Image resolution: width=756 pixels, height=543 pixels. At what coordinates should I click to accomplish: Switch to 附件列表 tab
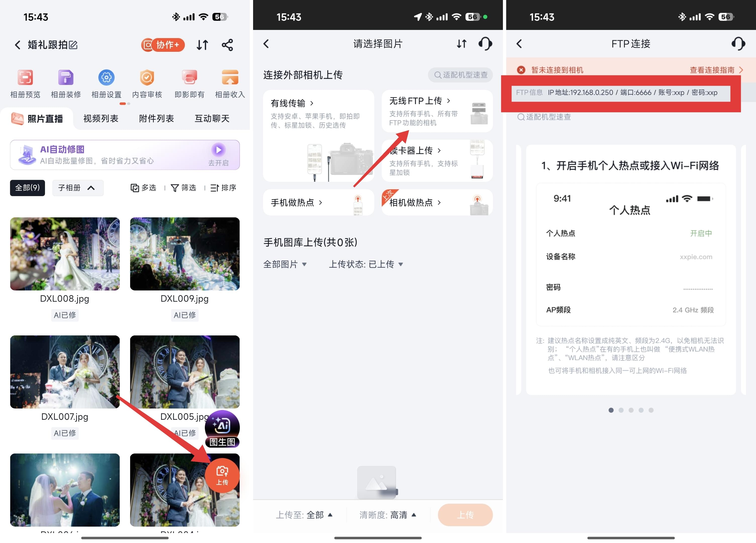tap(156, 118)
